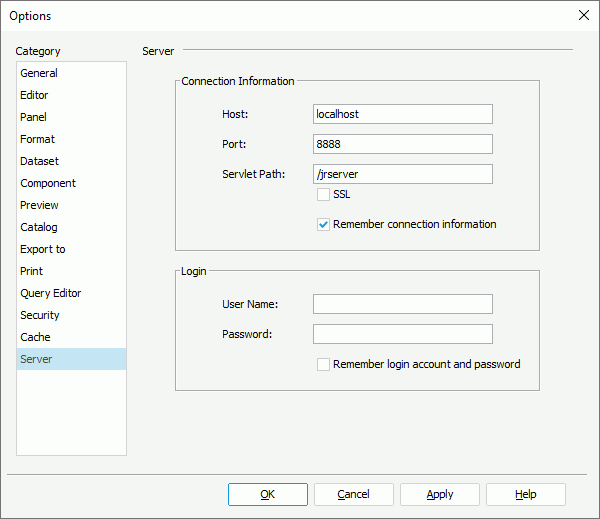Click the User Name field
The height and width of the screenshot is (519, 600).
(x=403, y=304)
